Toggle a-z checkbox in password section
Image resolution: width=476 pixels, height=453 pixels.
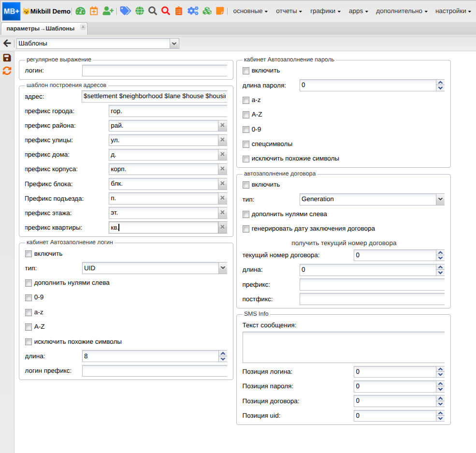(246, 100)
